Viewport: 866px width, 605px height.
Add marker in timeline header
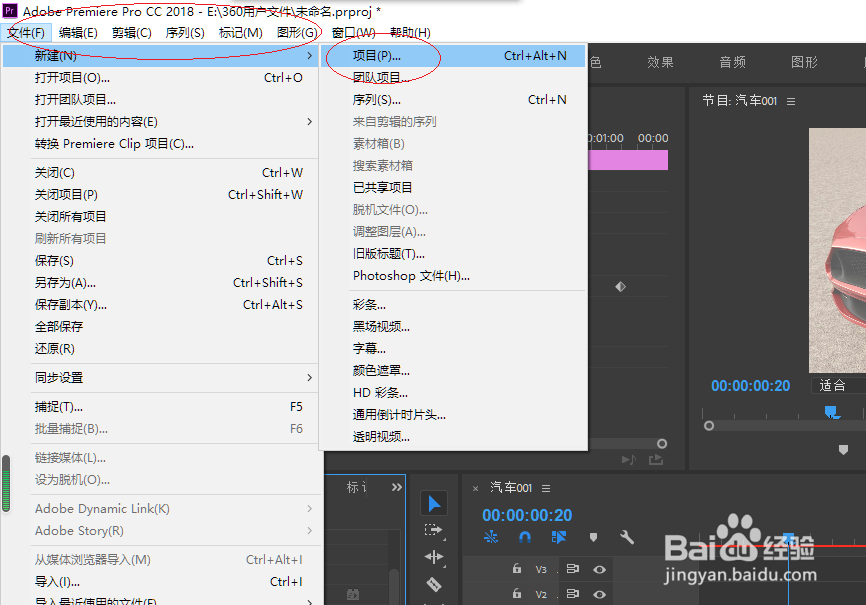(x=593, y=537)
